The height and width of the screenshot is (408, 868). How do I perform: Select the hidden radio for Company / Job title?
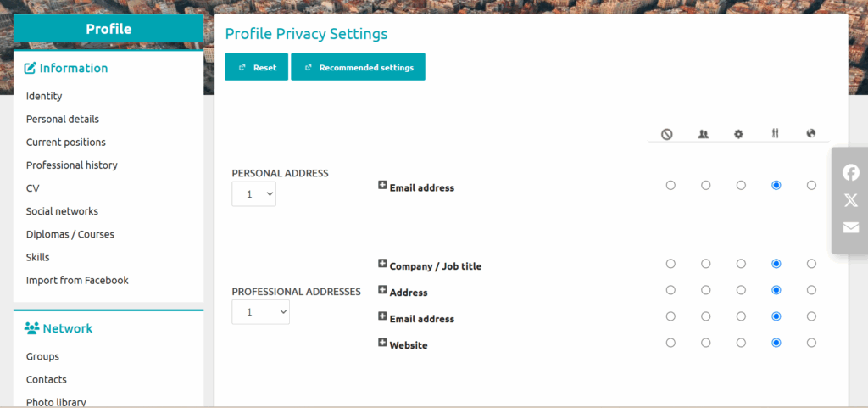click(671, 264)
